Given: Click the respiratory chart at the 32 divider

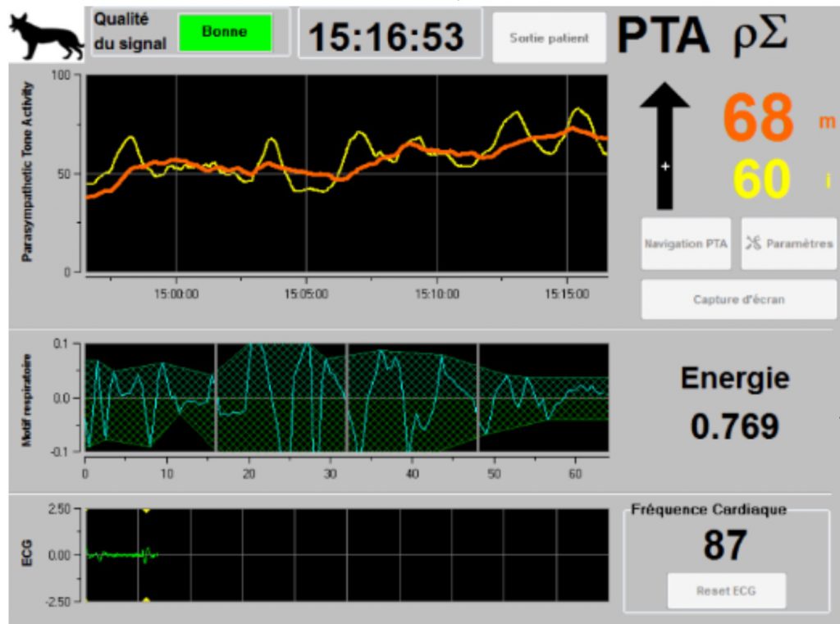Looking at the screenshot, I should click(x=347, y=398).
